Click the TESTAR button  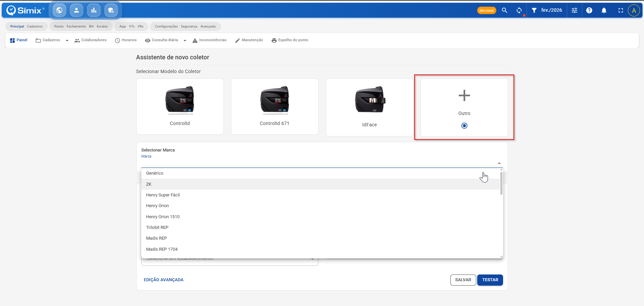coord(490,280)
